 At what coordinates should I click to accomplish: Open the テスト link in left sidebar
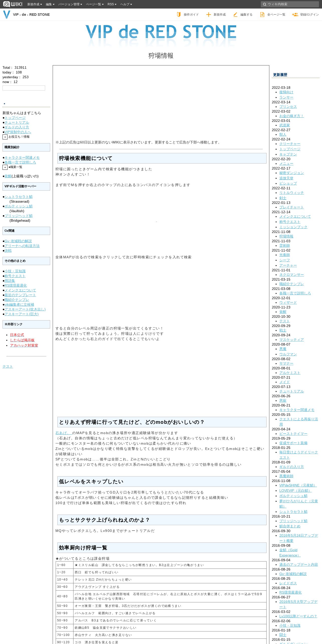pos(8,366)
